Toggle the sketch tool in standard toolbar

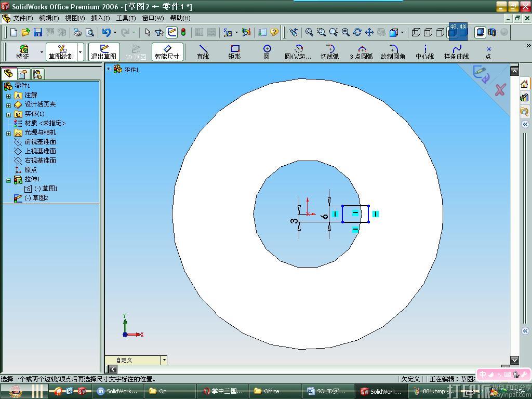point(171,32)
